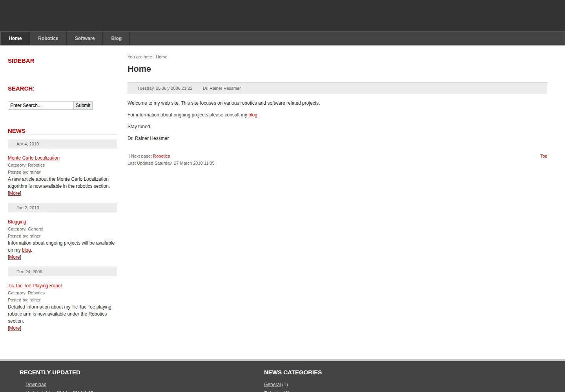The width and height of the screenshot is (565, 392).
Task: Select the SIDEBAR heading
Action: click(21, 61)
